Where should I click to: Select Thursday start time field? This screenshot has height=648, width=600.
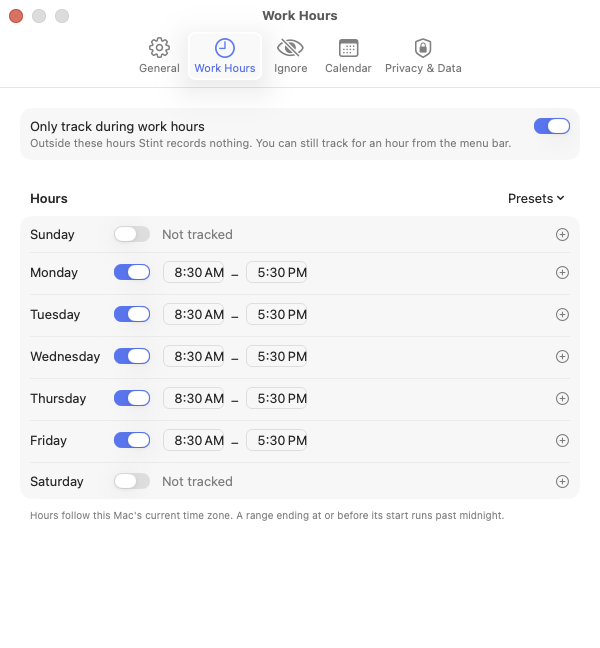pos(194,398)
